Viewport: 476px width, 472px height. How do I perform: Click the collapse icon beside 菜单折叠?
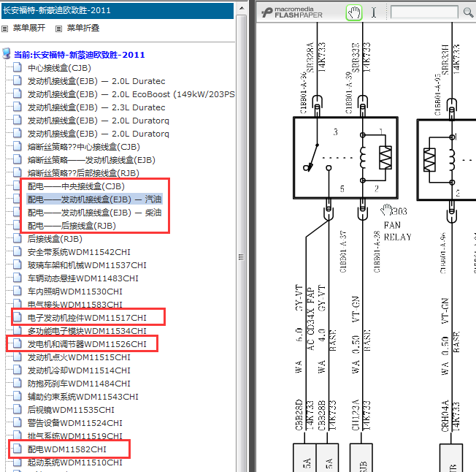pyautogui.click(x=59, y=28)
